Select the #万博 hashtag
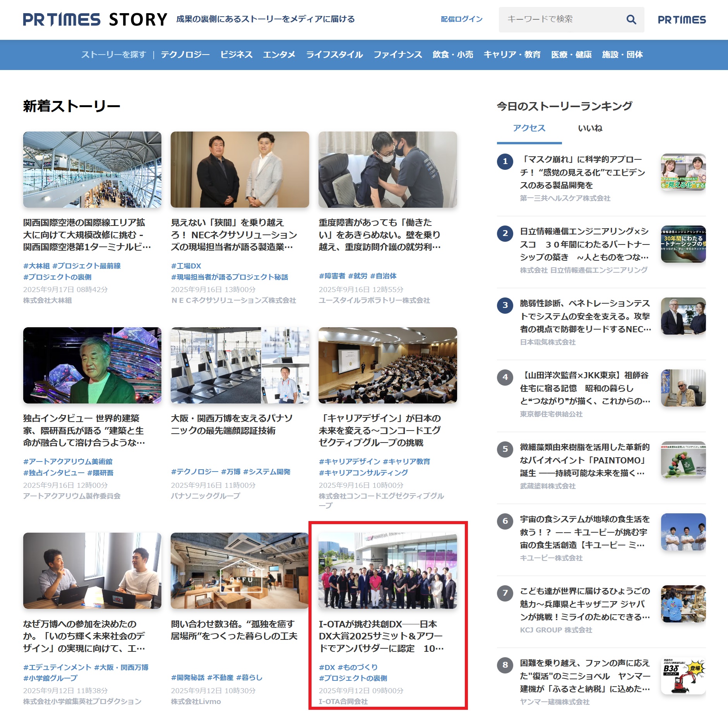The height and width of the screenshot is (711, 728). point(231,472)
